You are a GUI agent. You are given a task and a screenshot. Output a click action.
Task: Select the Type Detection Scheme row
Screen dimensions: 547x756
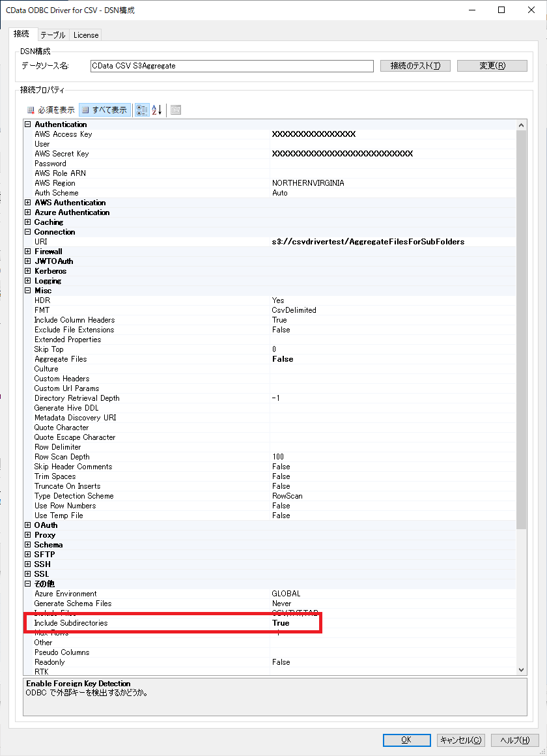[273, 496]
